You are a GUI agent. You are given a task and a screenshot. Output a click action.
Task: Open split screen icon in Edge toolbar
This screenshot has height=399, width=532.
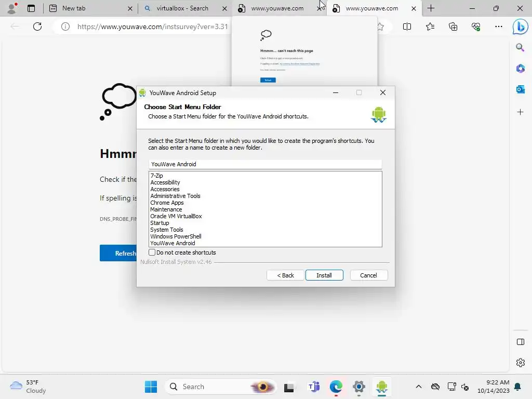[x=407, y=26]
